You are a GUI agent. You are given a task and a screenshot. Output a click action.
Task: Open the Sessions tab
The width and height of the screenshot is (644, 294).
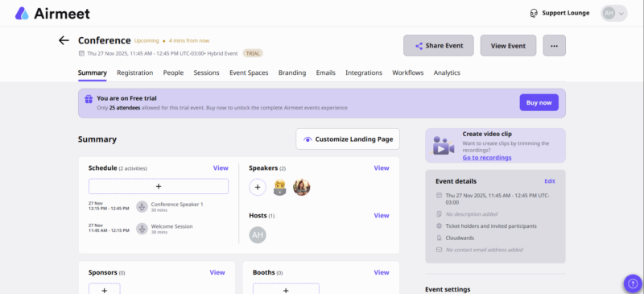pyautogui.click(x=207, y=72)
